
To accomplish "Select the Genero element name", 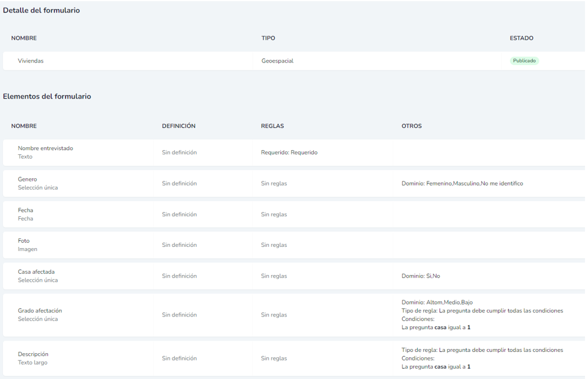I will coord(28,180).
